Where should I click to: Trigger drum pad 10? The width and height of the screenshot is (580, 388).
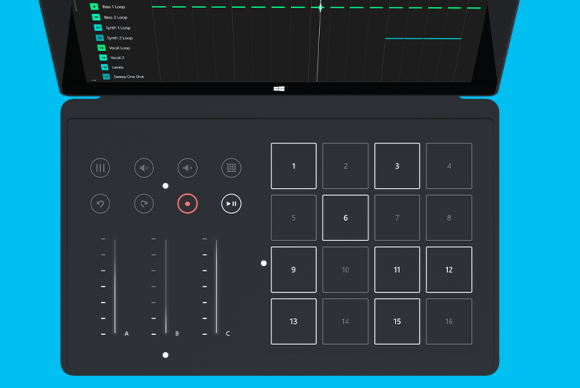[345, 270]
